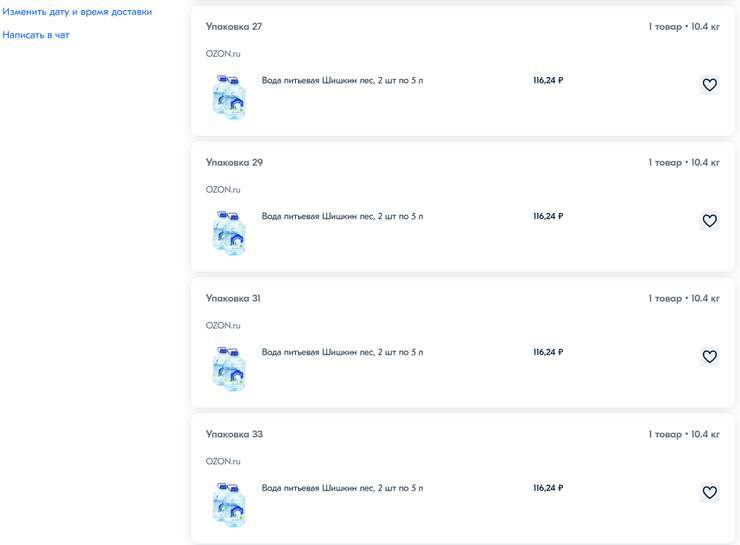
Task: Click the Упаковка 27 heading
Action: 234,26
